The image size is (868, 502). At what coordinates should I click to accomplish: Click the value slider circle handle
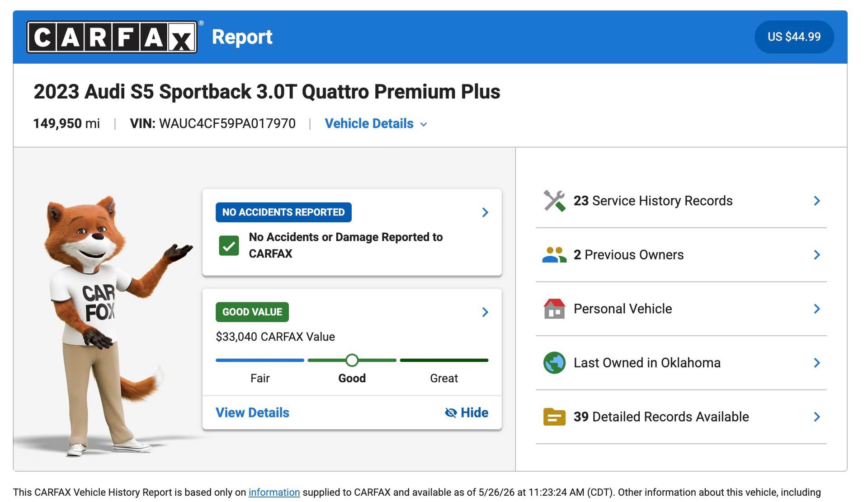point(352,360)
